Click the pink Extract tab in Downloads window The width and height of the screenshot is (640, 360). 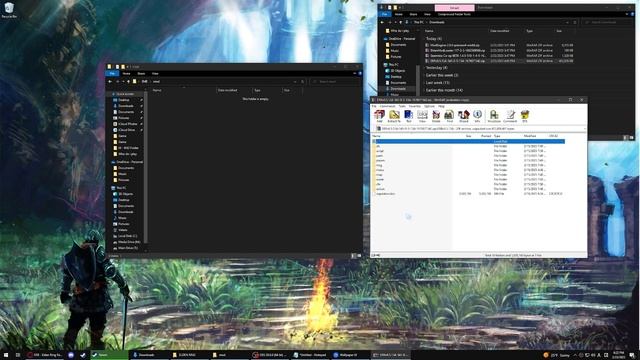point(454,8)
